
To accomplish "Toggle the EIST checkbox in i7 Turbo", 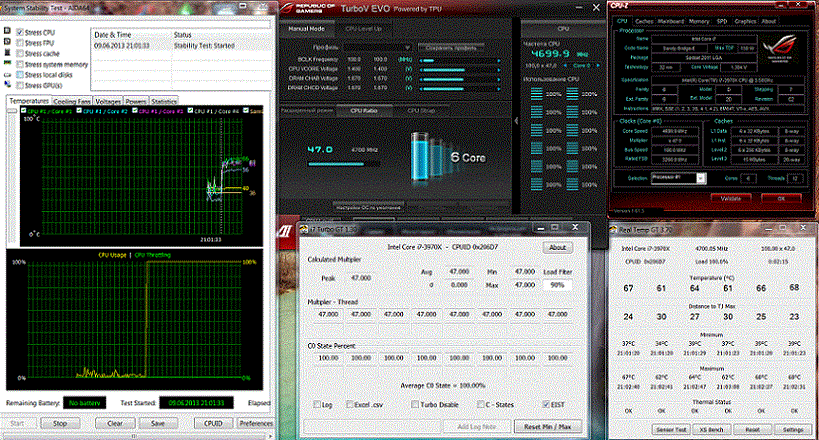I will coord(544,404).
